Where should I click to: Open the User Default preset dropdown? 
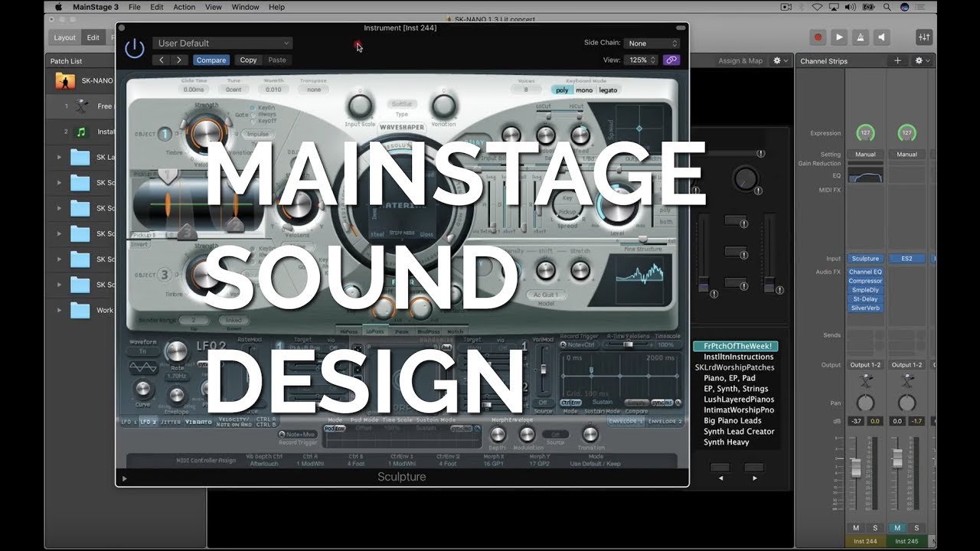click(222, 44)
